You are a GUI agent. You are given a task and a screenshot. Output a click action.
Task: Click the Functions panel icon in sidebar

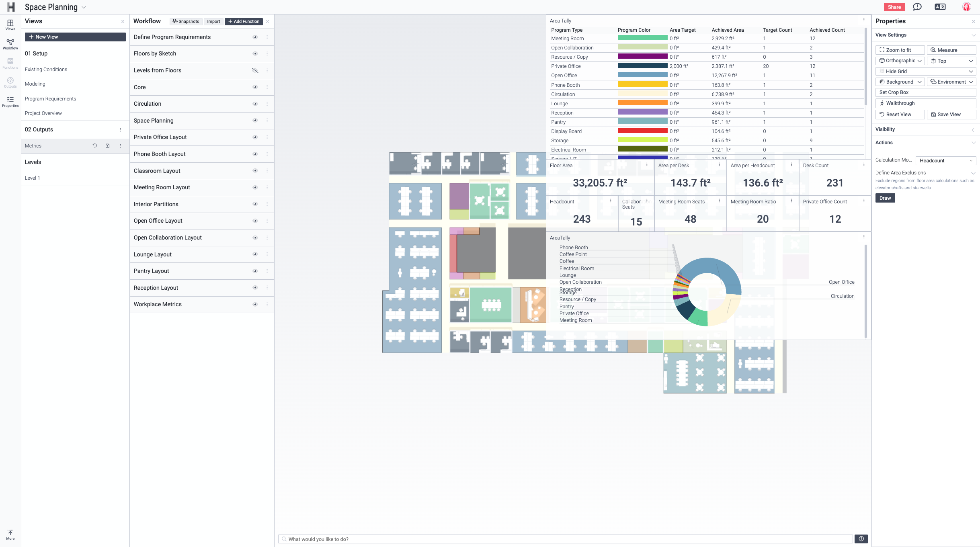click(10, 63)
